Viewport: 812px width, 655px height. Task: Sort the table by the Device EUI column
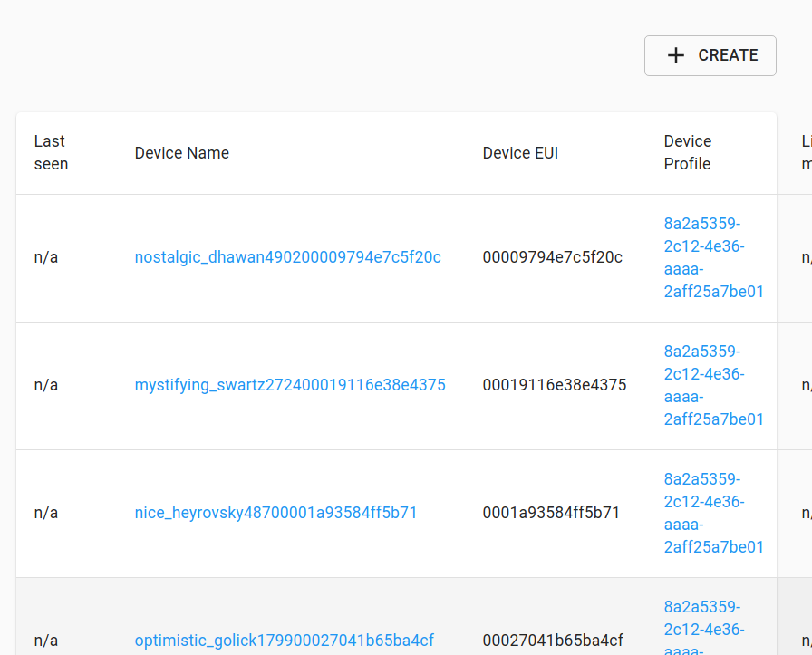pyautogui.click(x=520, y=152)
